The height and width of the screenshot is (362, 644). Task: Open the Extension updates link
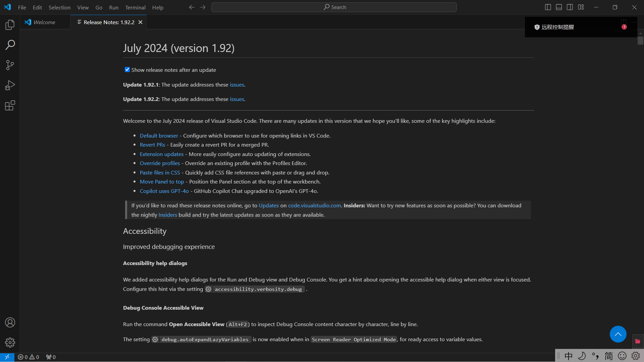(162, 154)
